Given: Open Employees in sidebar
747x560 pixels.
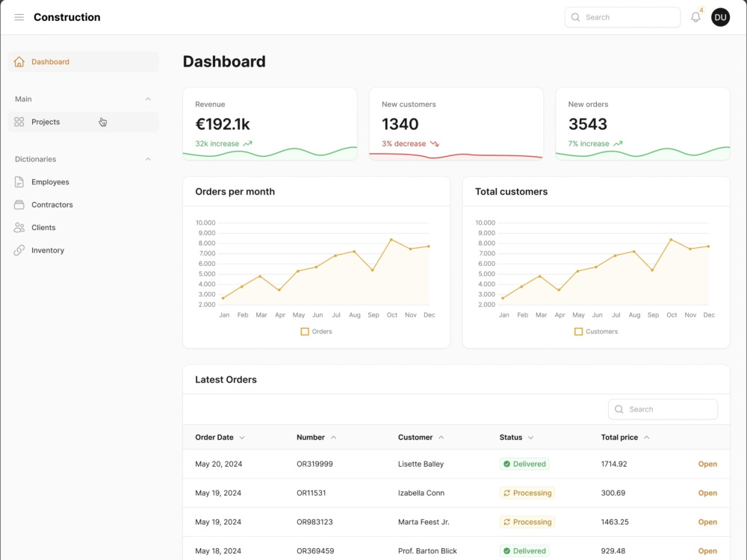Looking at the screenshot, I should 84,182.
